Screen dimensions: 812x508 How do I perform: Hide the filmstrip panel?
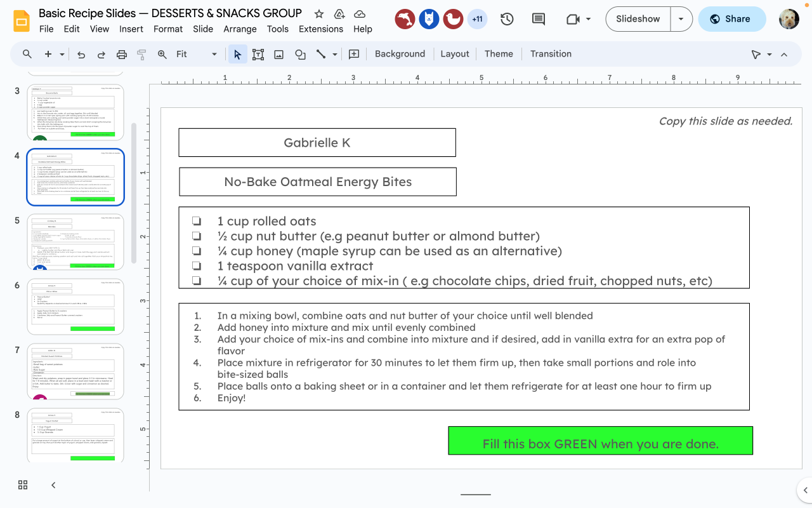(53, 485)
